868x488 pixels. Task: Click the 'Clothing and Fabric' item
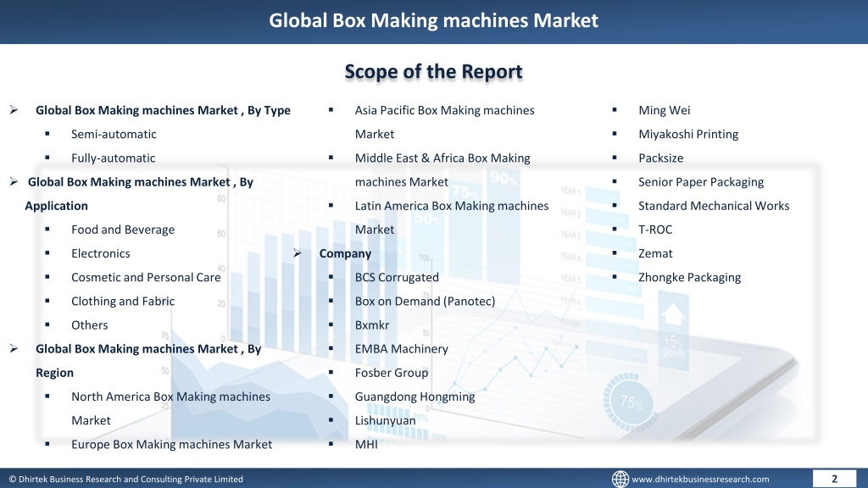pyautogui.click(x=123, y=301)
